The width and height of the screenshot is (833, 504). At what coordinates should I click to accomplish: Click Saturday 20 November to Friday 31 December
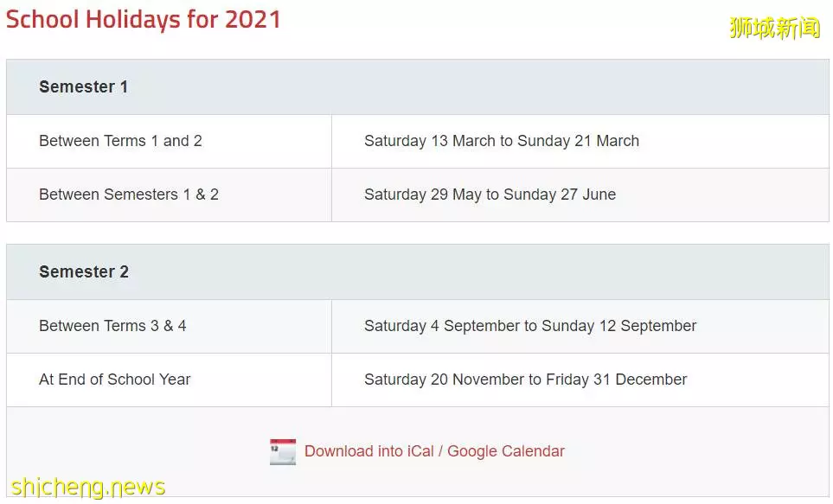(x=525, y=380)
